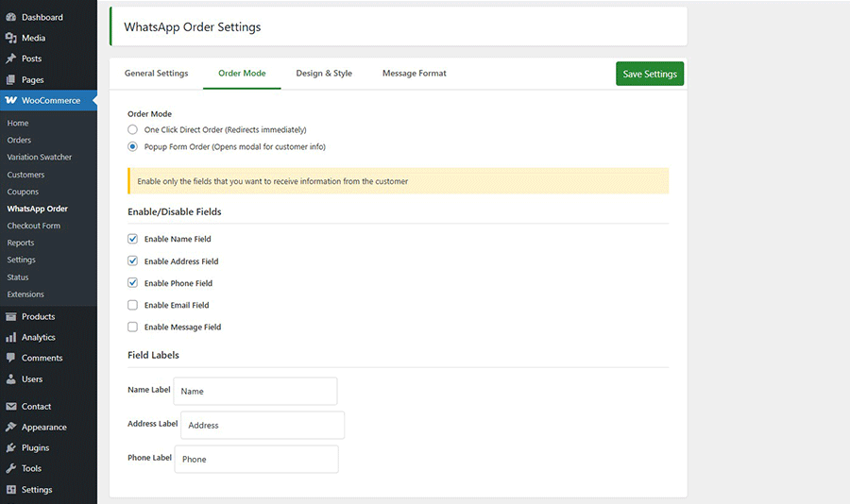Click into the Phone Label input field
This screenshot has height=504, width=850.
click(x=256, y=459)
